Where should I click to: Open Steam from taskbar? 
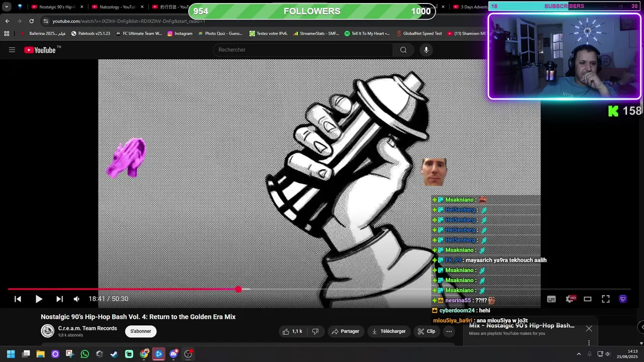pyautogui.click(x=114, y=354)
